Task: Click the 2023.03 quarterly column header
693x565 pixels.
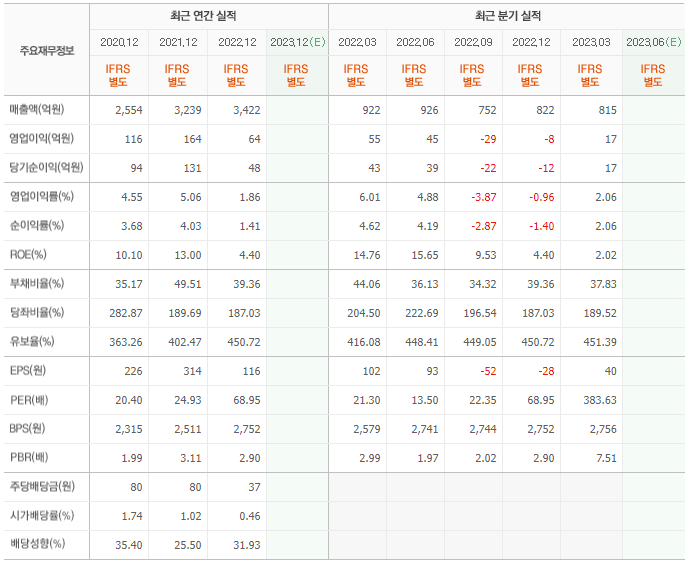Action: point(591,42)
